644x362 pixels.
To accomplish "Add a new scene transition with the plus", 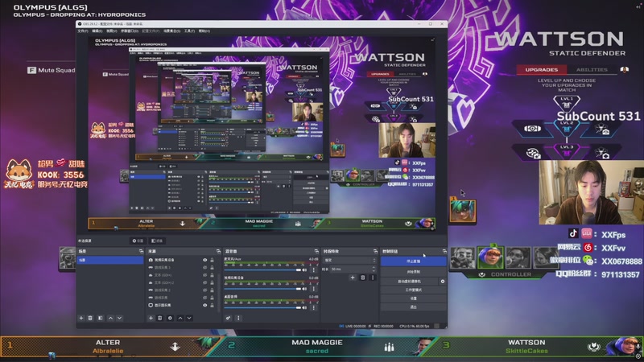I will coord(353,278).
